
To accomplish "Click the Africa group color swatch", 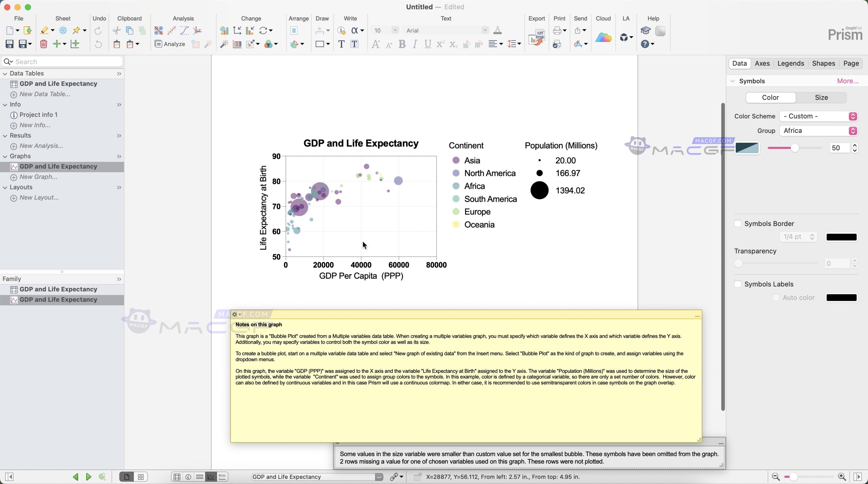I will click(747, 148).
